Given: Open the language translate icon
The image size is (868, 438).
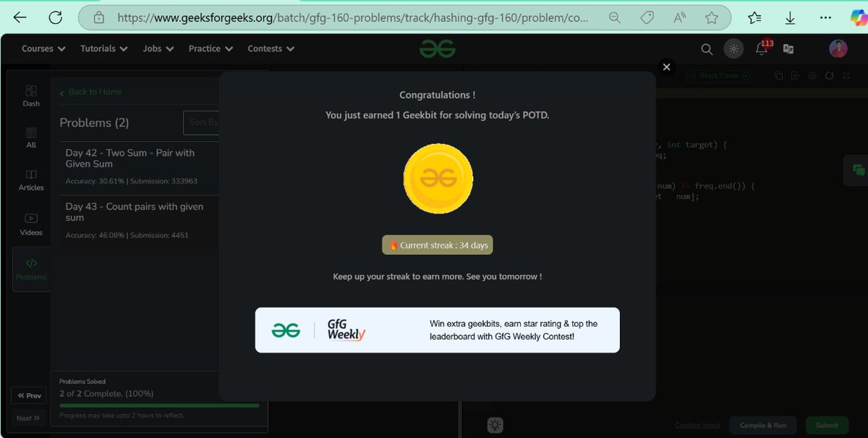Looking at the screenshot, I should [788, 49].
